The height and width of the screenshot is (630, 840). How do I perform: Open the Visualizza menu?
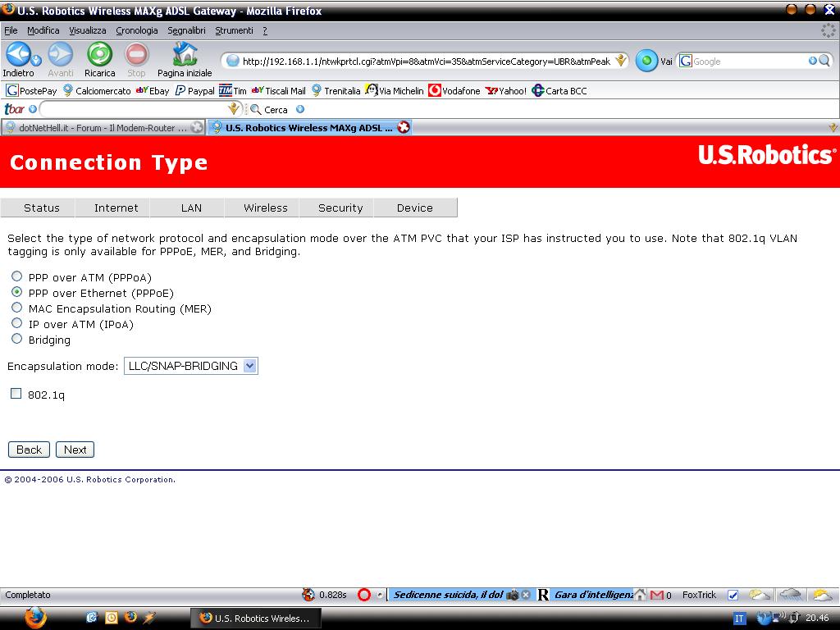coord(88,30)
